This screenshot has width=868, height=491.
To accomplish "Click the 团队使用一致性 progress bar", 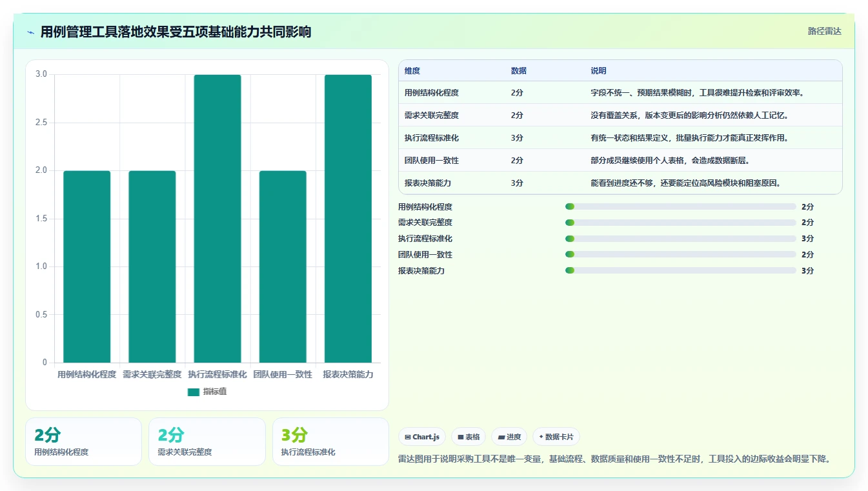I will [x=681, y=255].
